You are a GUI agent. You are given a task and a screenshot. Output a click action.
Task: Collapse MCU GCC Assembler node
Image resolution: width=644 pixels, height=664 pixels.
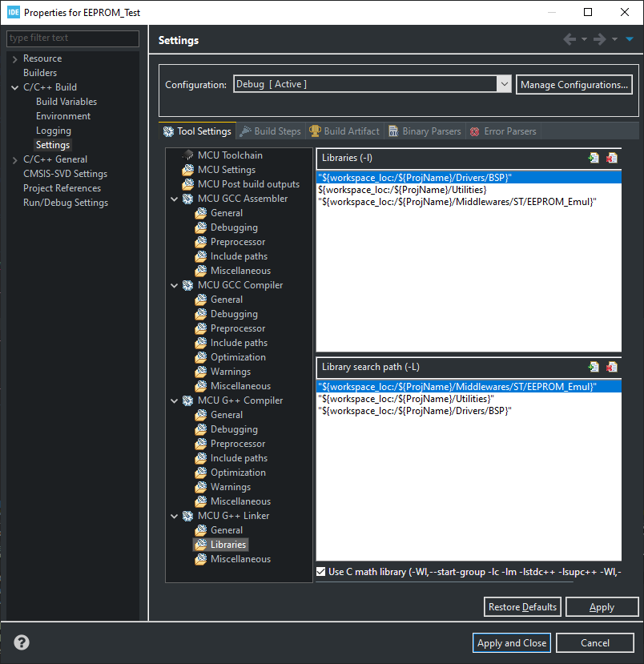pos(174,199)
